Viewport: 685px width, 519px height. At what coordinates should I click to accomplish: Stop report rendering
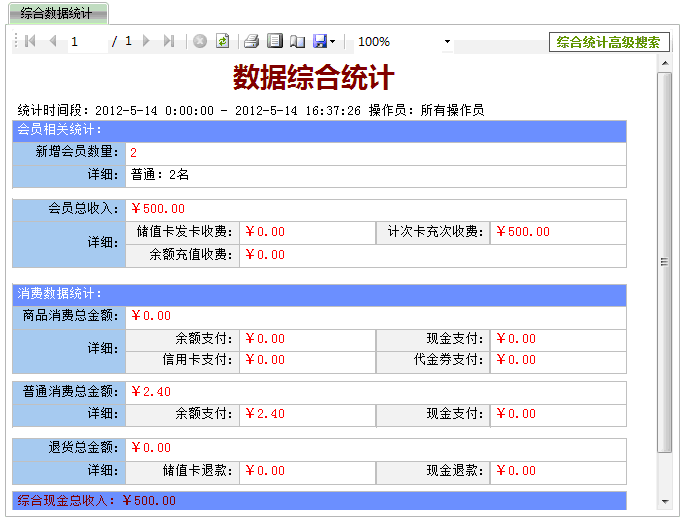coord(200,42)
